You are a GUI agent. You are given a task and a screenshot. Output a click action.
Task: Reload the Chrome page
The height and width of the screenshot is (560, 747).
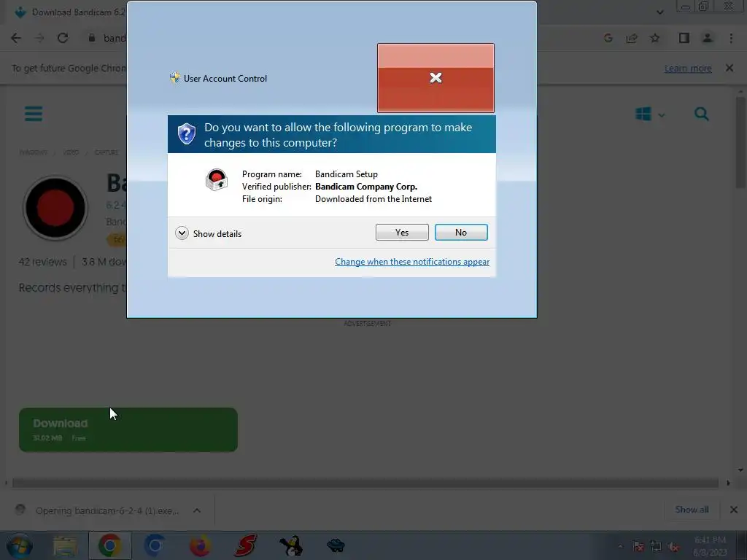(63, 38)
